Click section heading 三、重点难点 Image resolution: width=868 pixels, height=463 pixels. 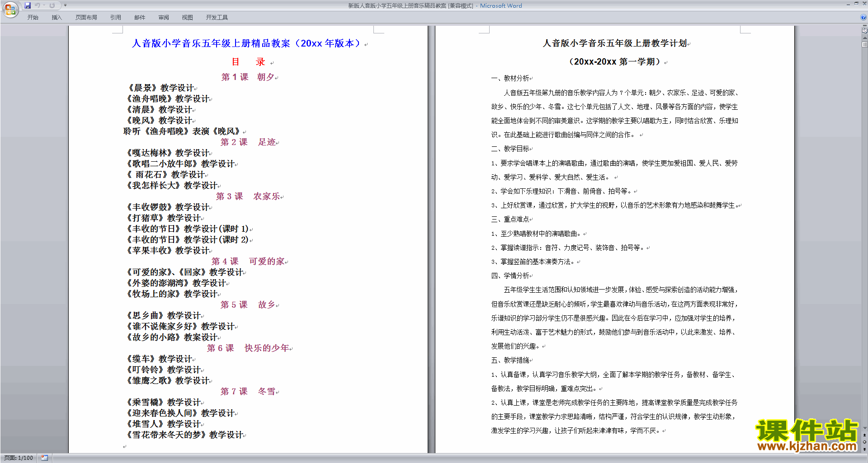(510, 220)
